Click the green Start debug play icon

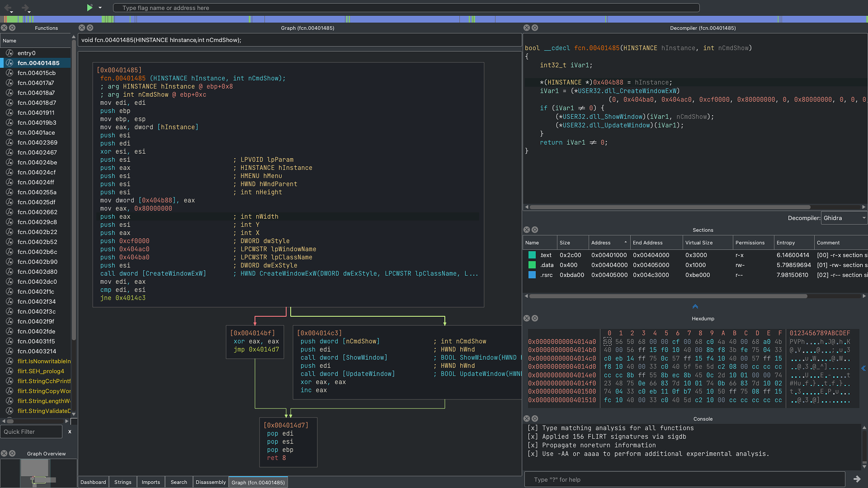pyautogui.click(x=90, y=7)
